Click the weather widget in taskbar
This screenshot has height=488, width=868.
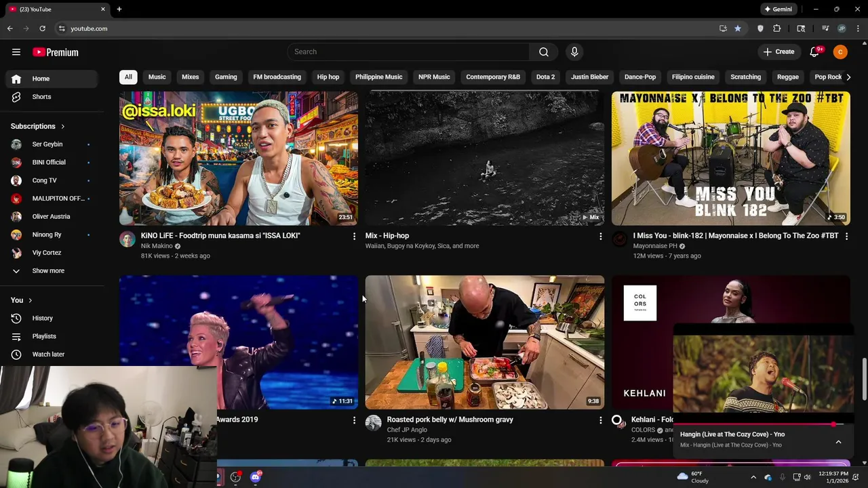693,477
